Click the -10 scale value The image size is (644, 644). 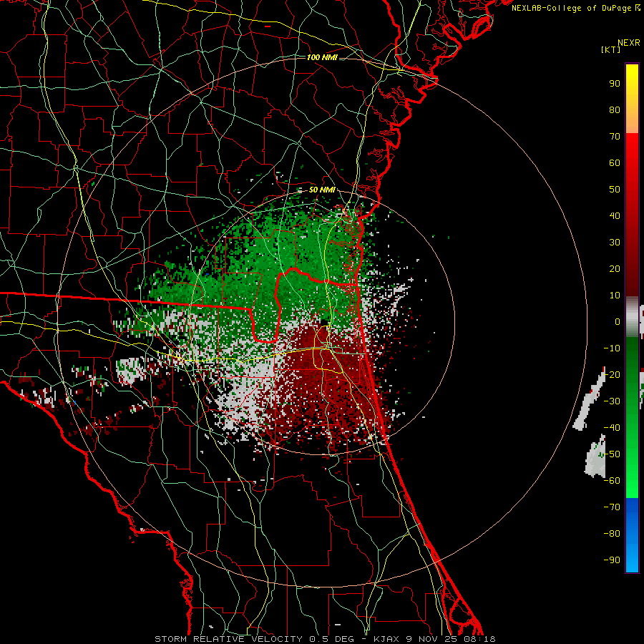[x=612, y=348]
